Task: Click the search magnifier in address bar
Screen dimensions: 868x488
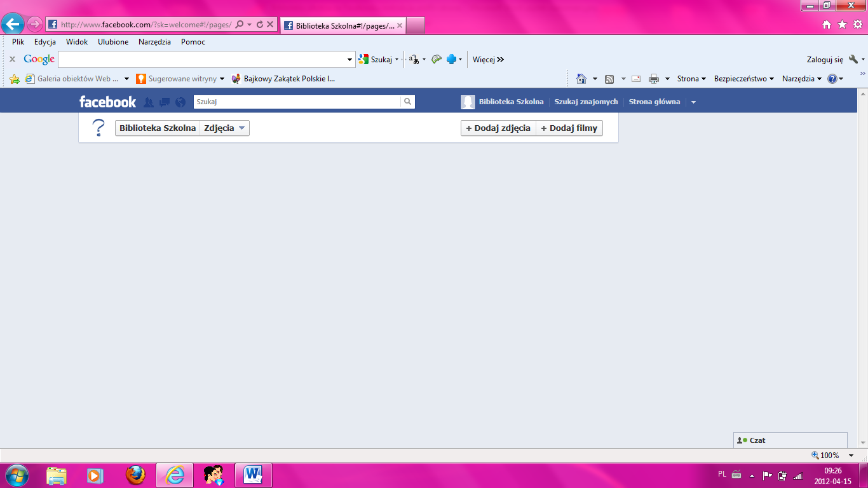Action: click(240, 24)
